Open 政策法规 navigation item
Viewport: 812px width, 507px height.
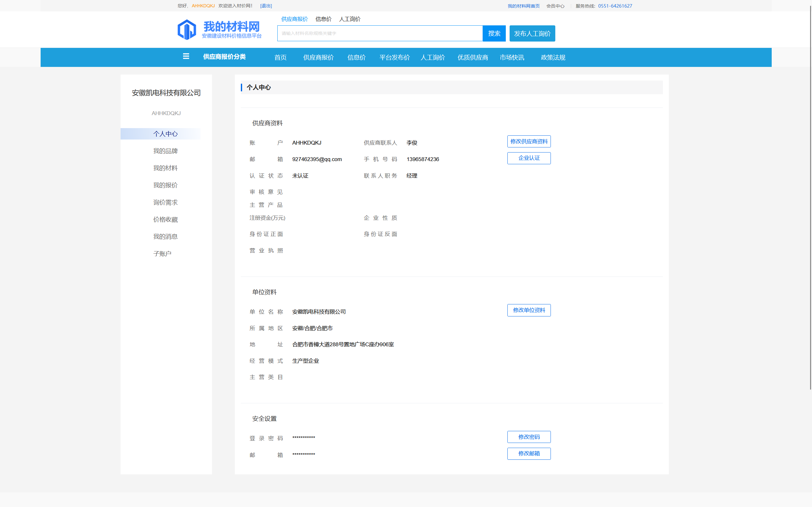553,57
